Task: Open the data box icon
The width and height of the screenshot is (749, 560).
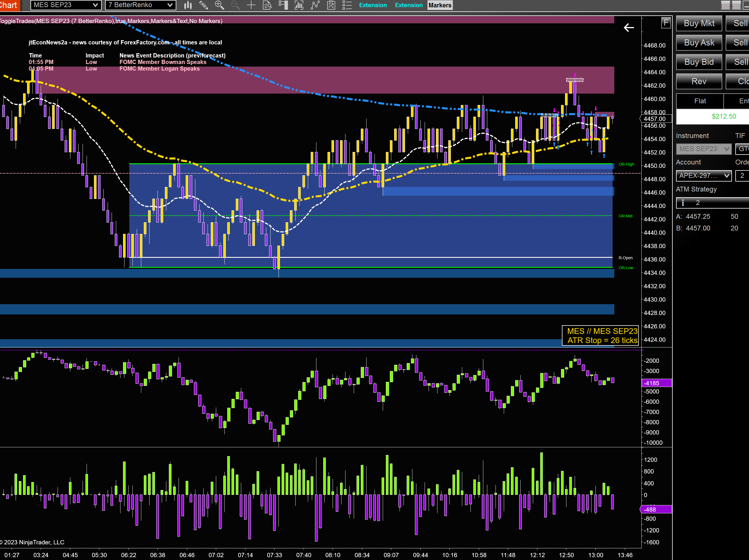Action: click(x=267, y=5)
